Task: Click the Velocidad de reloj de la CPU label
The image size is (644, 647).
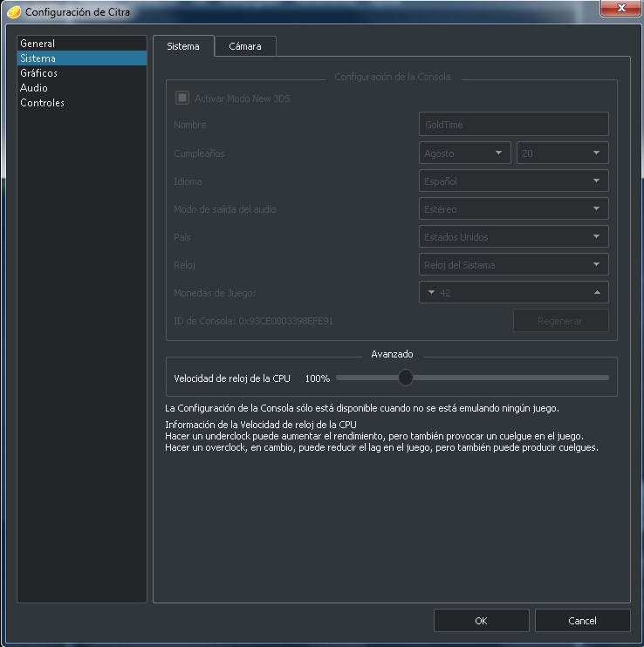Action: pos(232,378)
